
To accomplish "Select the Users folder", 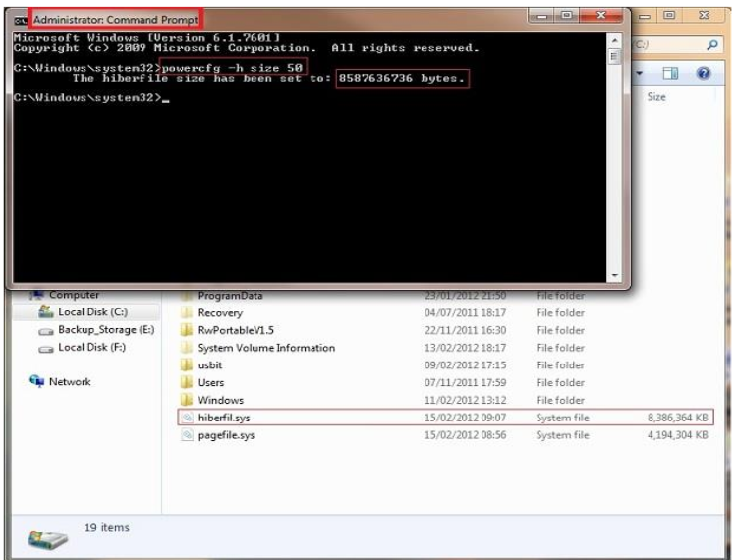I will click(x=210, y=382).
